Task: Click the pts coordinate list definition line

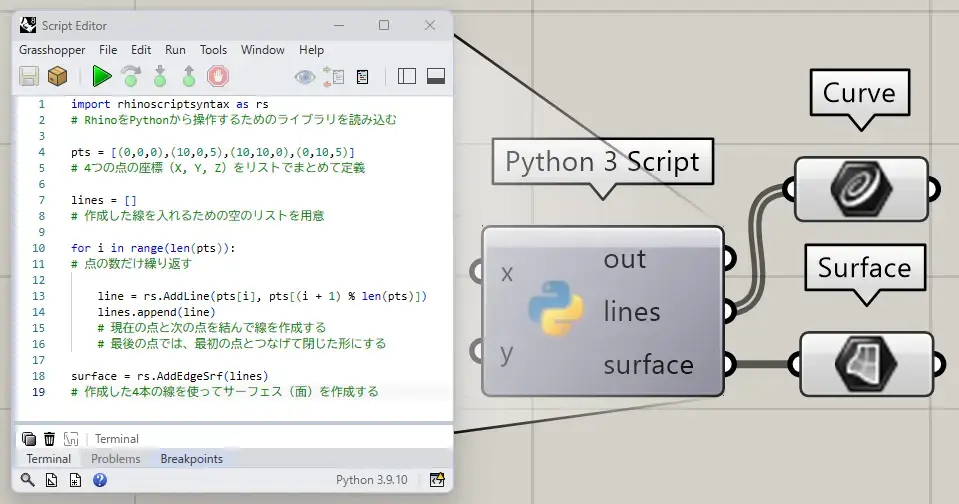Action: [x=213, y=152]
